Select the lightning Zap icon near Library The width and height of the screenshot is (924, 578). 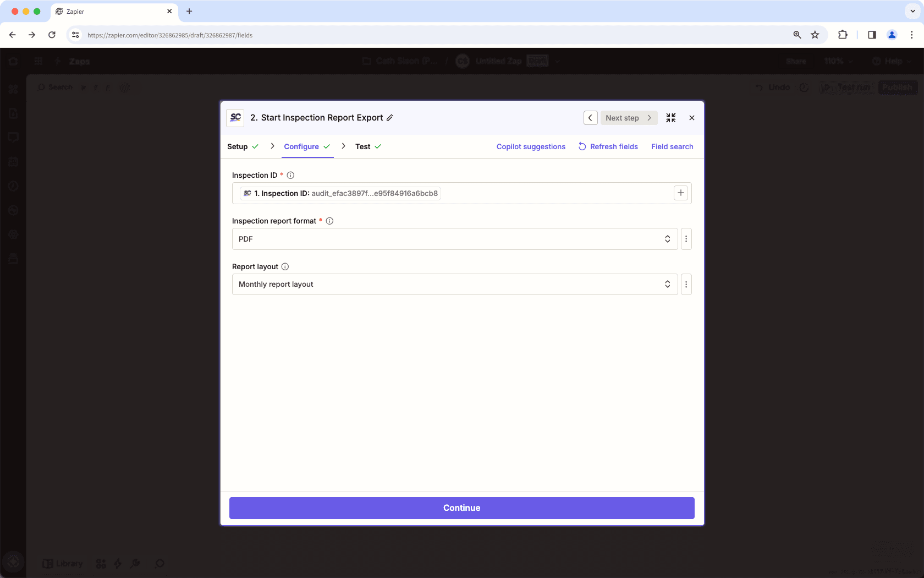click(117, 563)
